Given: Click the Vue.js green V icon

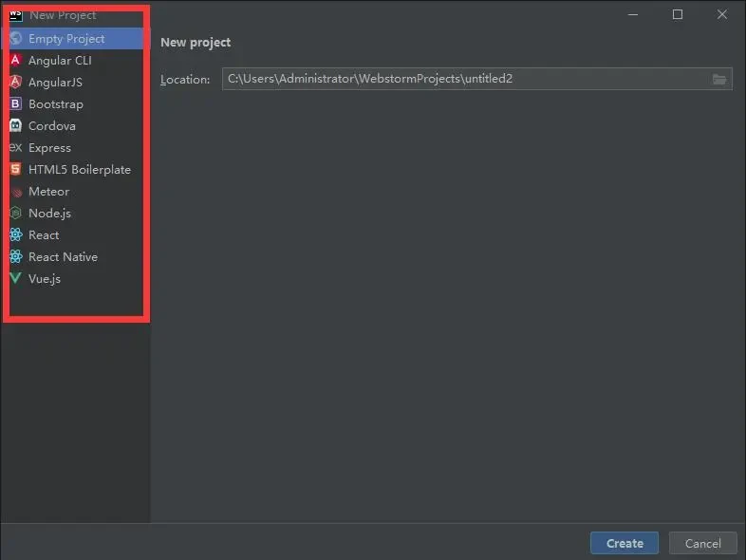Looking at the screenshot, I should 15,279.
